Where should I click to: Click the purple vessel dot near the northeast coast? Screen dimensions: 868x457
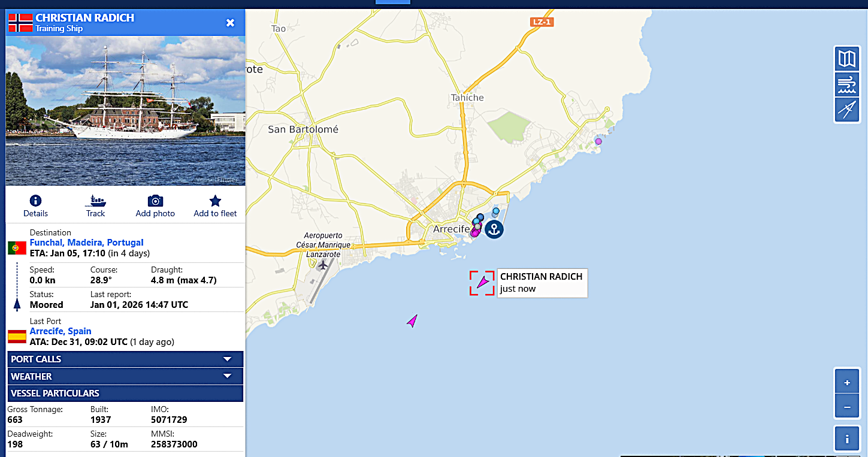(598, 141)
